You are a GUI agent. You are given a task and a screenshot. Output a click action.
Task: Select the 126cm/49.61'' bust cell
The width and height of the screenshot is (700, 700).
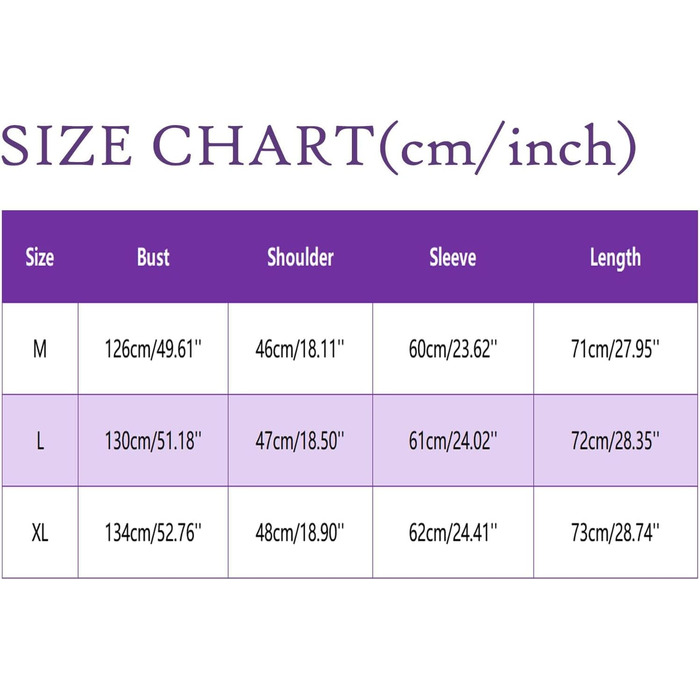pyautogui.click(x=153, y=349)
